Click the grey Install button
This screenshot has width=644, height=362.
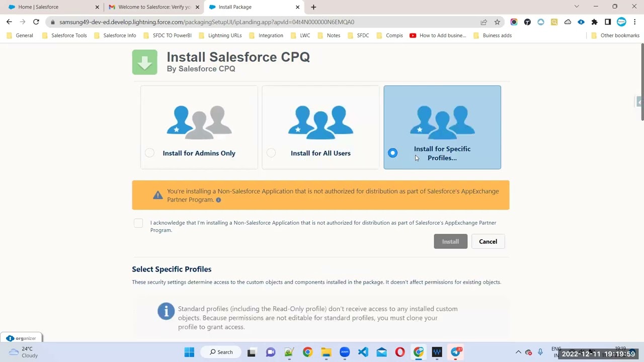click(x=450, y=241)
